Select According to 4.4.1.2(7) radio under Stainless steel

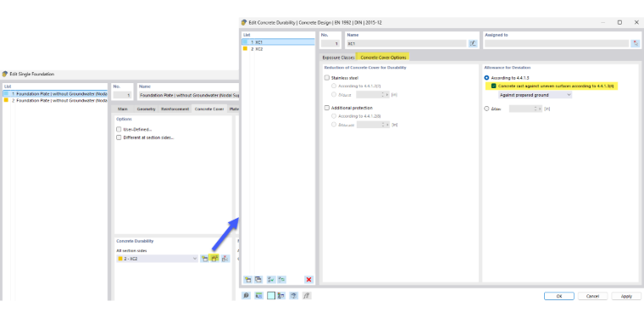pyautogui.click(x=334, y=86)
